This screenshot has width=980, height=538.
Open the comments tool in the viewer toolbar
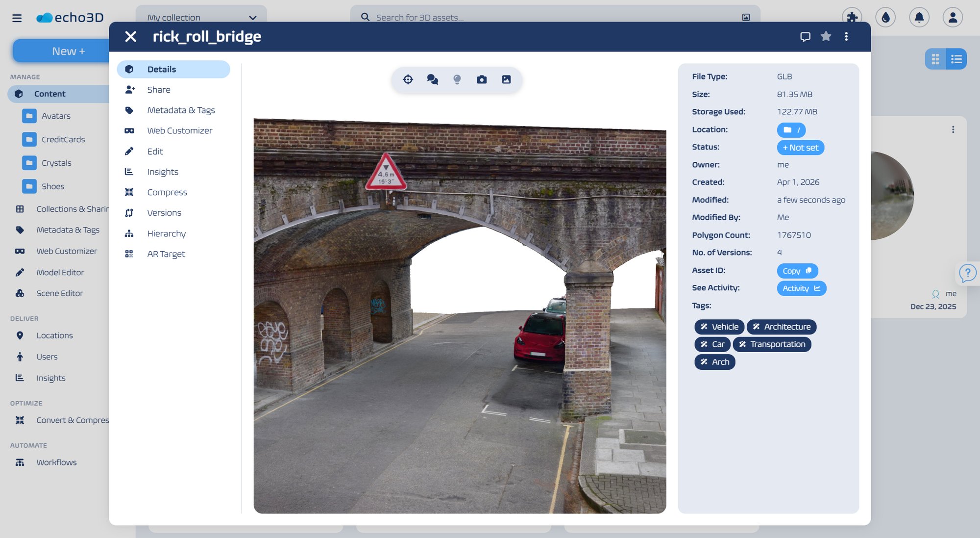coord(433,79)
